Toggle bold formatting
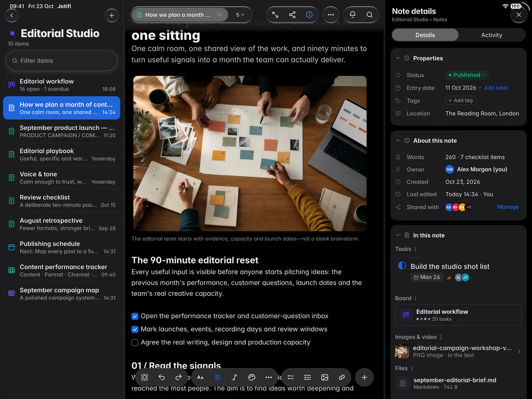 [218, 377]
